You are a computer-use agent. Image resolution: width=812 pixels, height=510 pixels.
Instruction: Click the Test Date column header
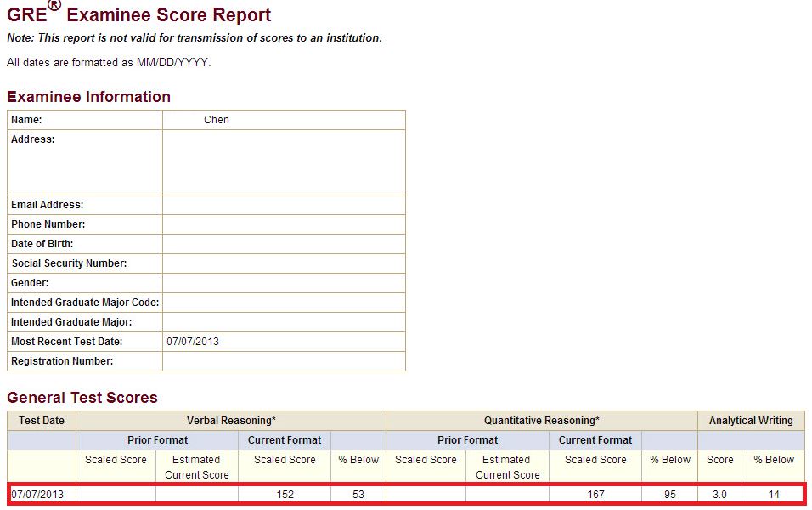click(x=42, y=421)
